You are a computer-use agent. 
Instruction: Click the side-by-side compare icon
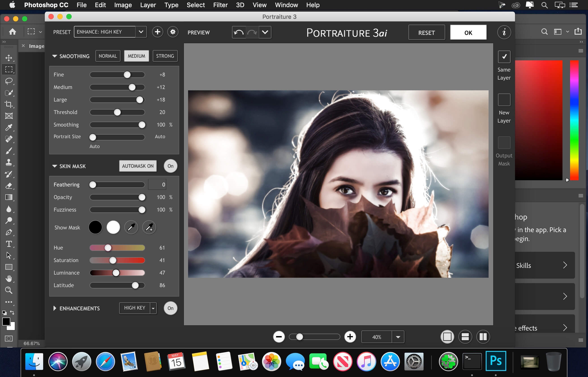pyautogui.click(x=483, y=337)
